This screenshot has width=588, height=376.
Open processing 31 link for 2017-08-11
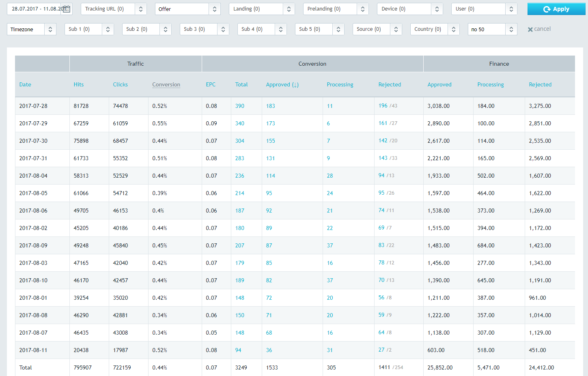(x=330, y=350)
